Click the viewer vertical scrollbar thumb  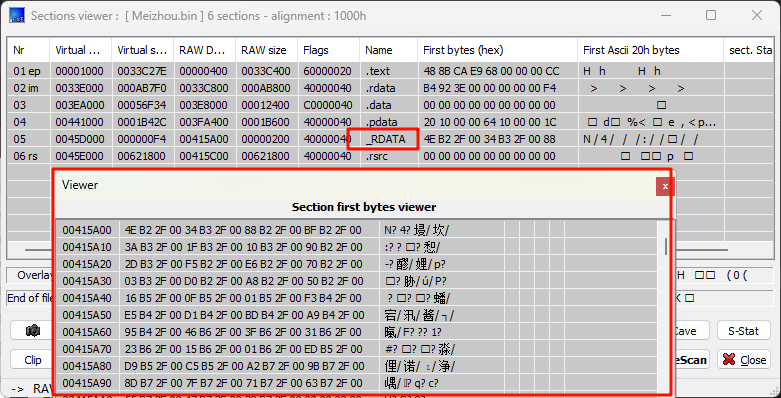[666, 246]
